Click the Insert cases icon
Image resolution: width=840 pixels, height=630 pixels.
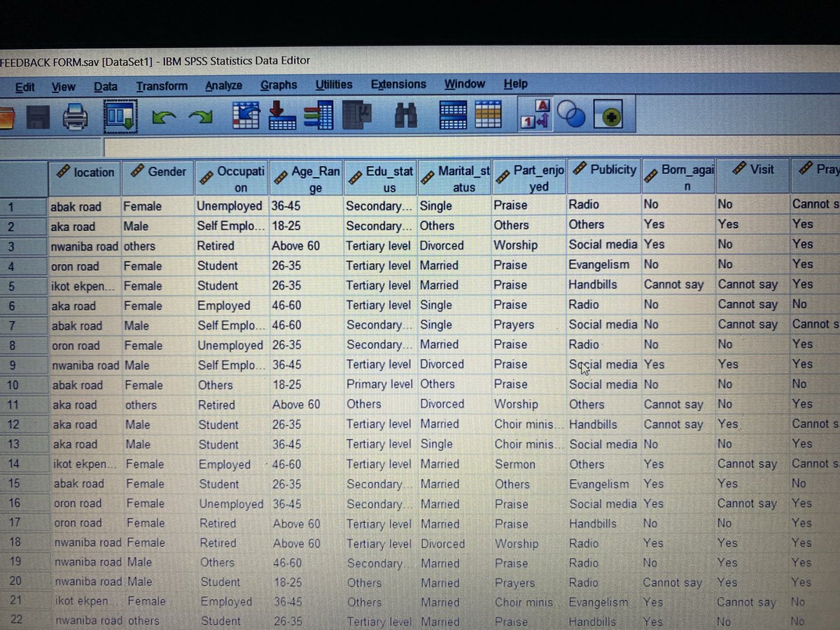453,115
